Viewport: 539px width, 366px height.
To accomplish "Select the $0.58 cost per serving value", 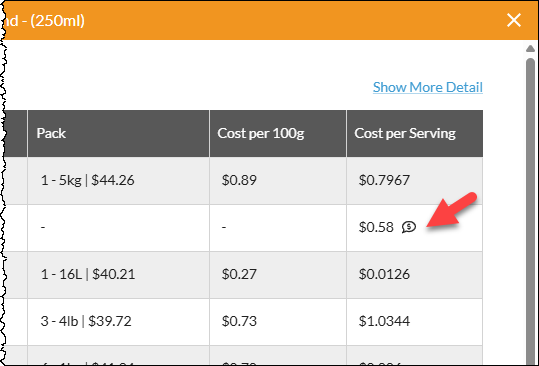I will (x=376, y=227).
